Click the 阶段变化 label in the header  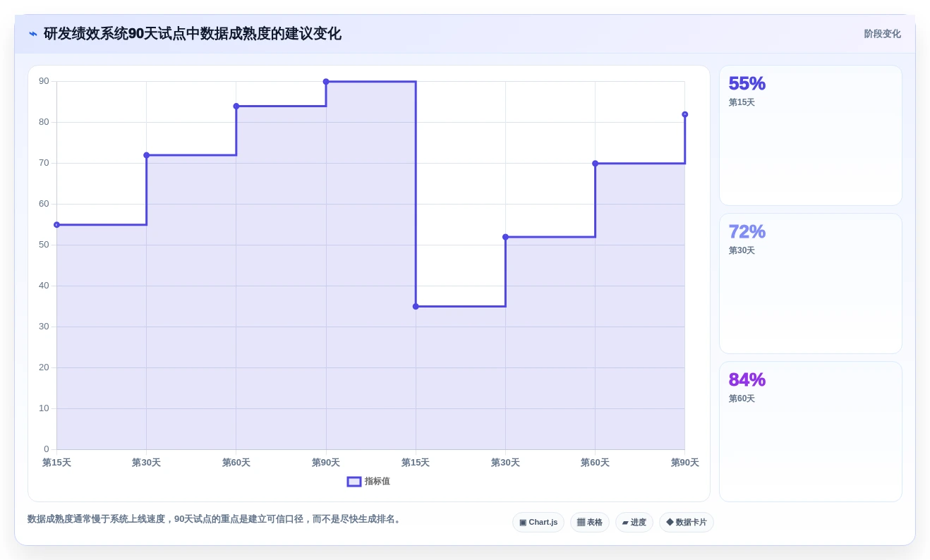pyautogui.click(x=883, y=34)
